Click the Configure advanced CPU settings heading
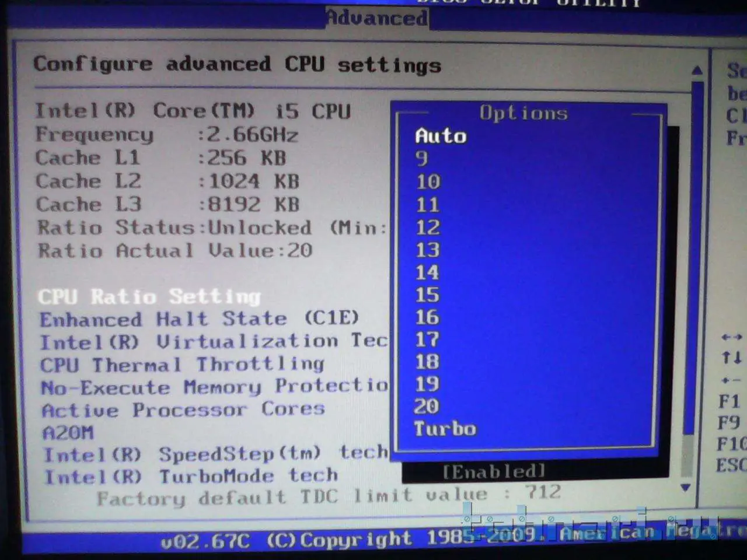 [x=237, y=65]
